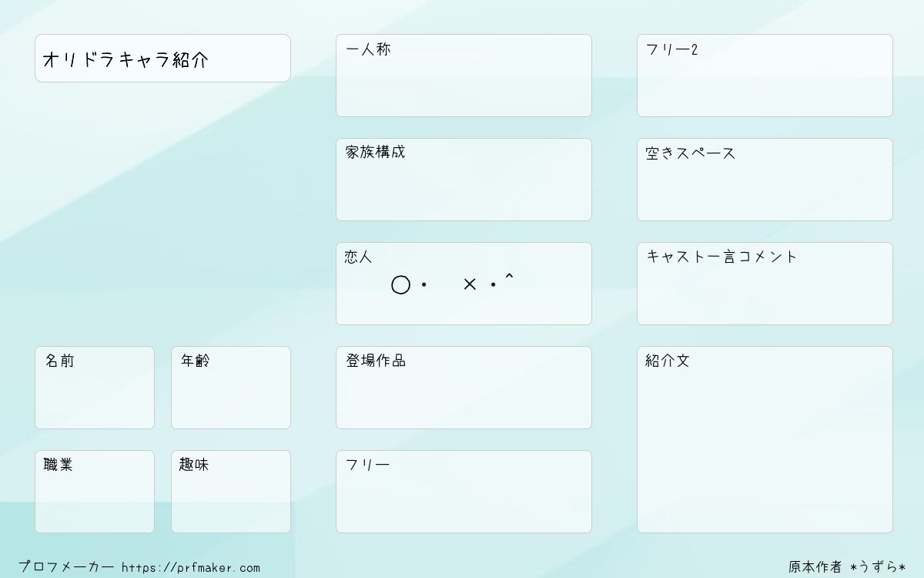Select the 名前 field box
924x578 pixels.
click(x=95, y=388)
